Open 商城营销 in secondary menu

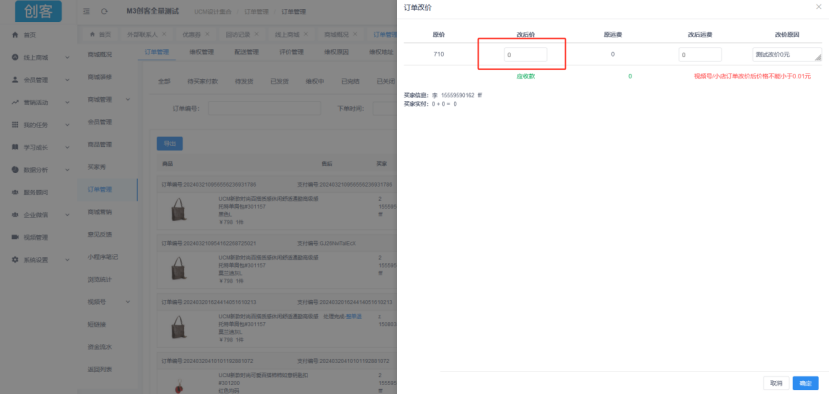(x=99, y=212)
